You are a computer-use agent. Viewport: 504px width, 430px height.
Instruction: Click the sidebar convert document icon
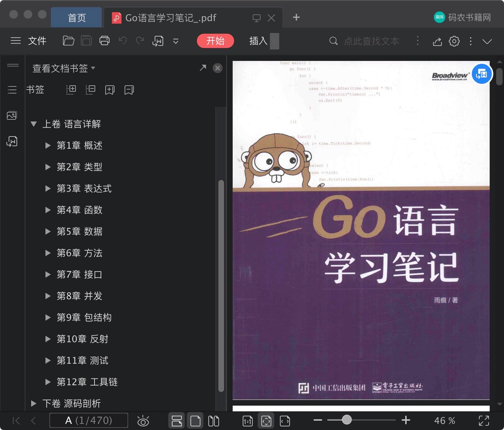point(12,141)
